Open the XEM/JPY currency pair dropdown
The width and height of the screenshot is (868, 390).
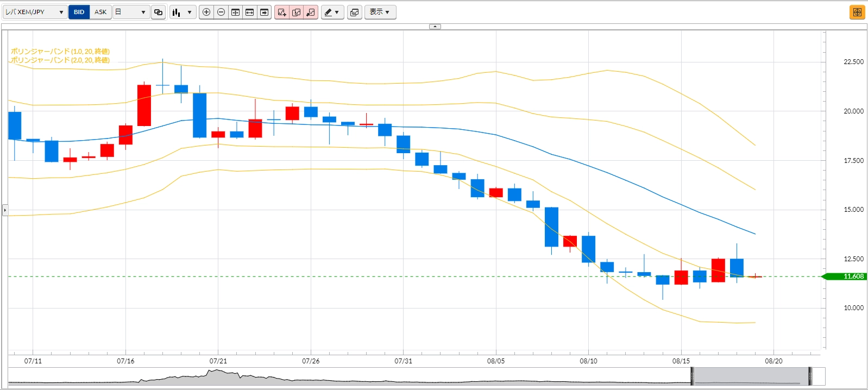click(x=35, y=12)
